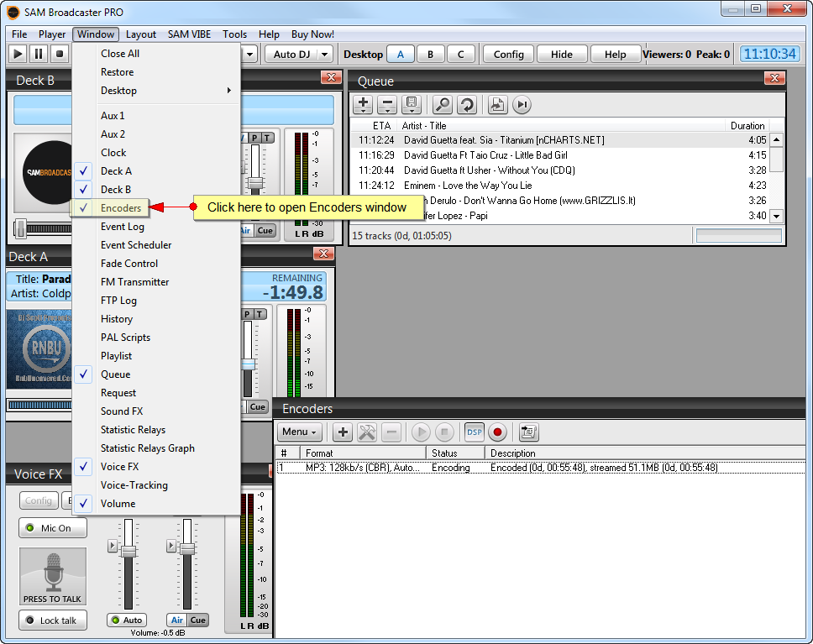
Task: Click the skip-to-next icon in Queue toolbar
Action: point(522,105)
